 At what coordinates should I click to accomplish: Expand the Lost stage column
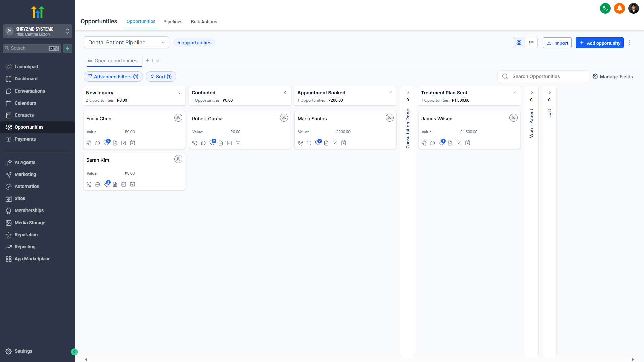550,92
